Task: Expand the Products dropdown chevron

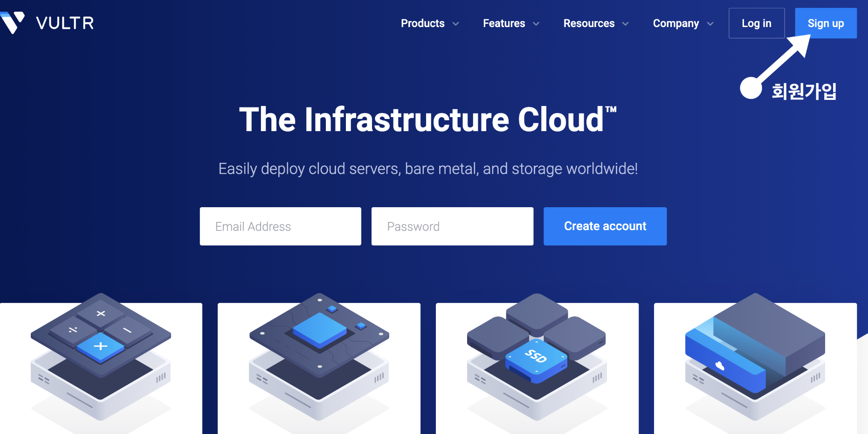Action: point(456,24)
